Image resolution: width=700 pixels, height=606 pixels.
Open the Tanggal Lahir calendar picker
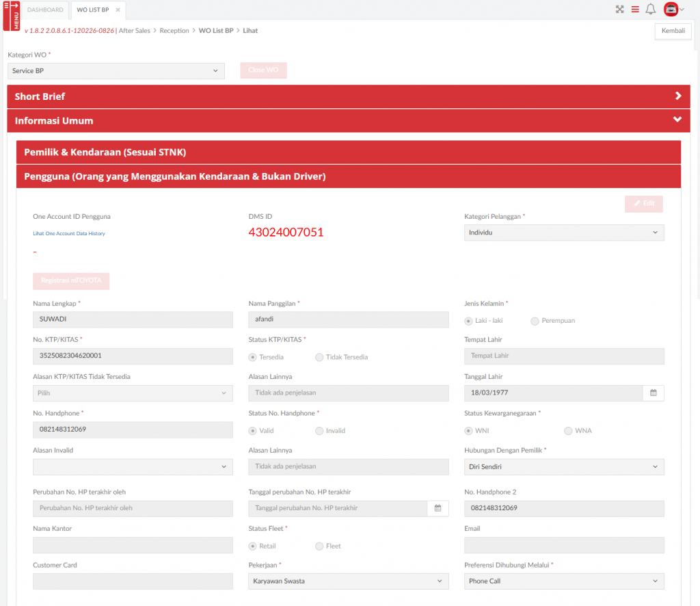pos(653,393)
